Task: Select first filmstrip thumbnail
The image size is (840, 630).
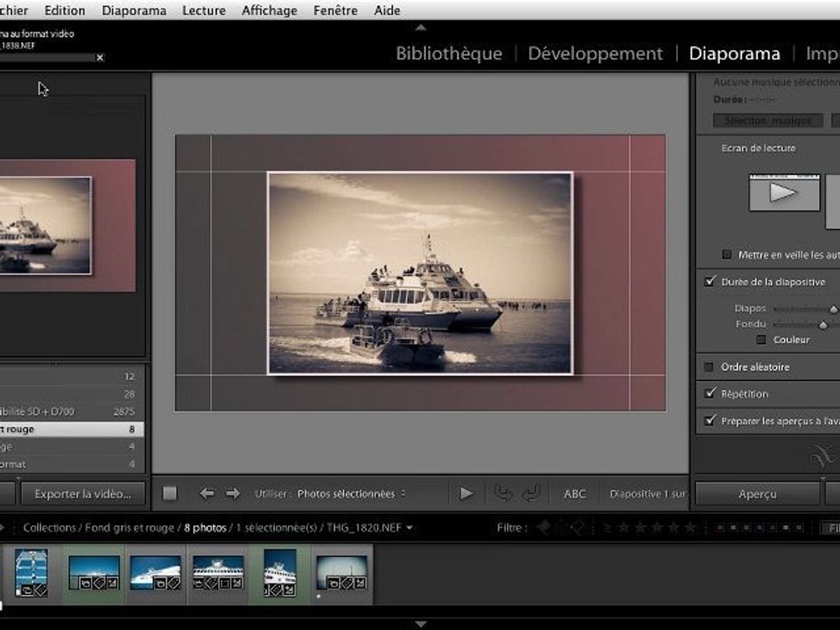Action: (x=31, y=573)
